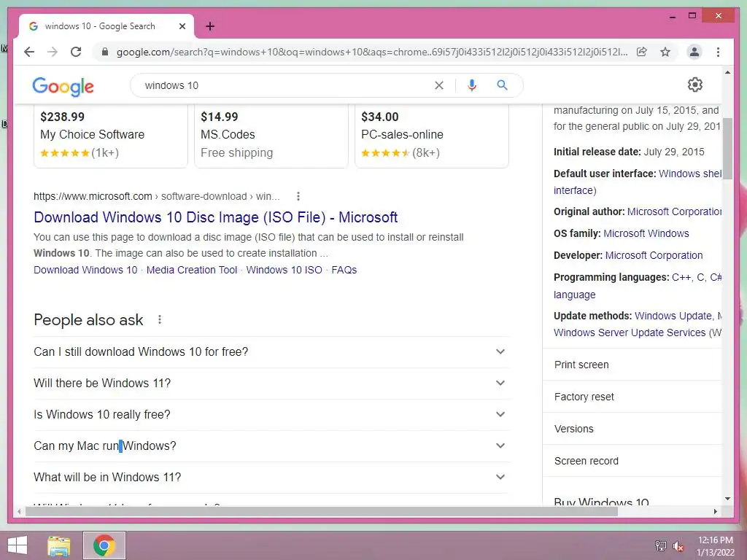Click the scroll down arrow

click(x=727, y=499)
